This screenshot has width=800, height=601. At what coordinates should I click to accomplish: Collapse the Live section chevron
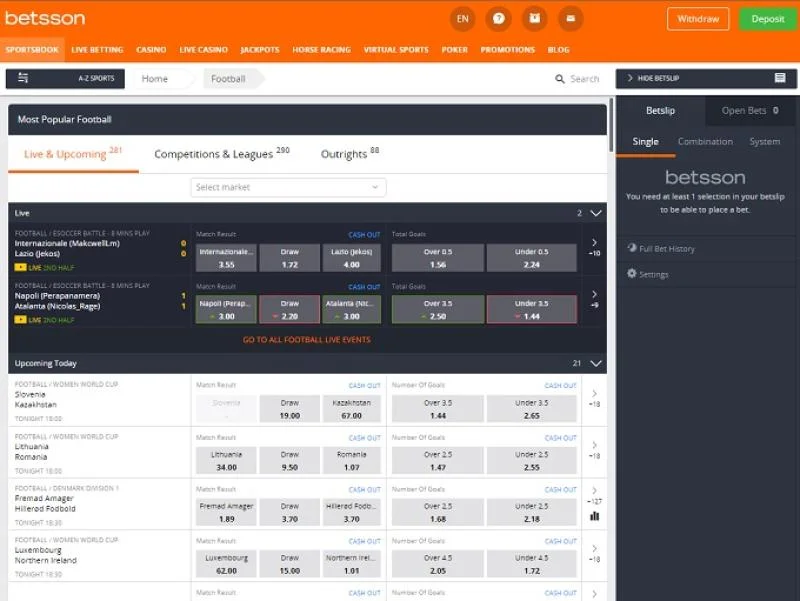[x=596, y=213]
